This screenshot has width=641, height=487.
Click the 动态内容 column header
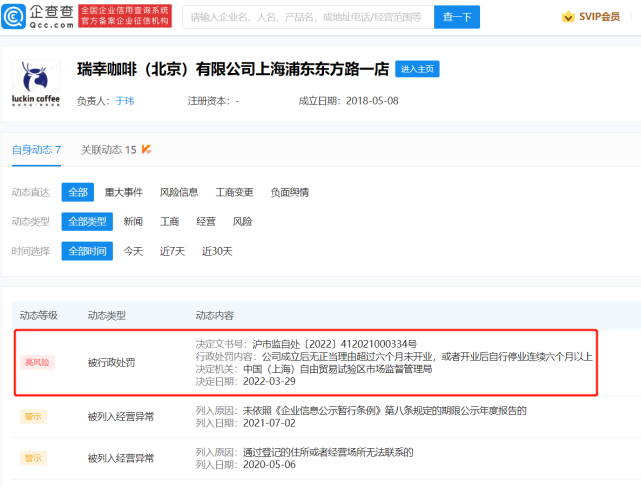coord(214,316)
